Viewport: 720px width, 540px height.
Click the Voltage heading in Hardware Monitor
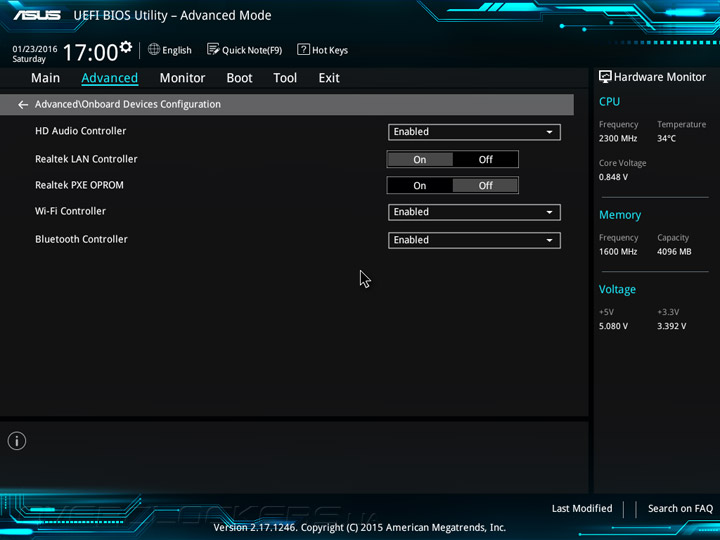617,289
